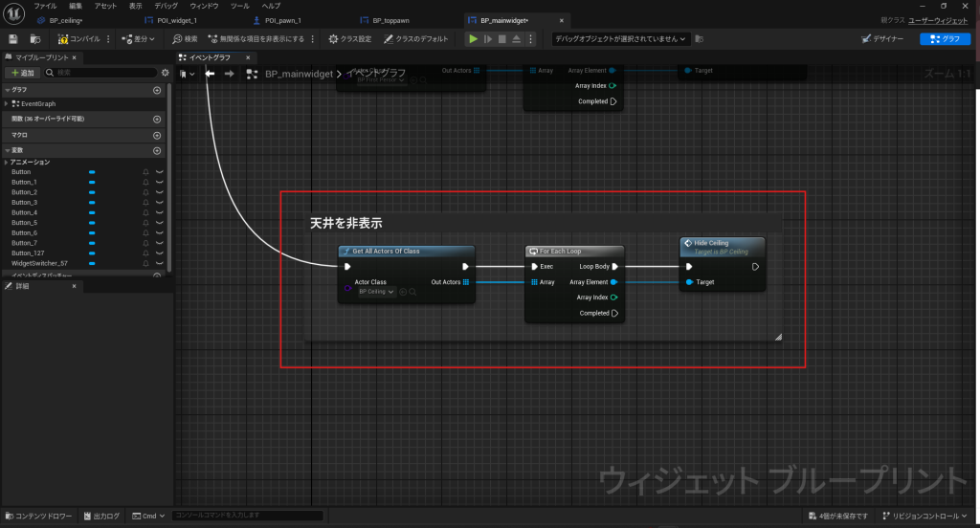This screenshot has height=528, width=980.
Task: Click the Save blueprint floppy icon
Action: 13,39
